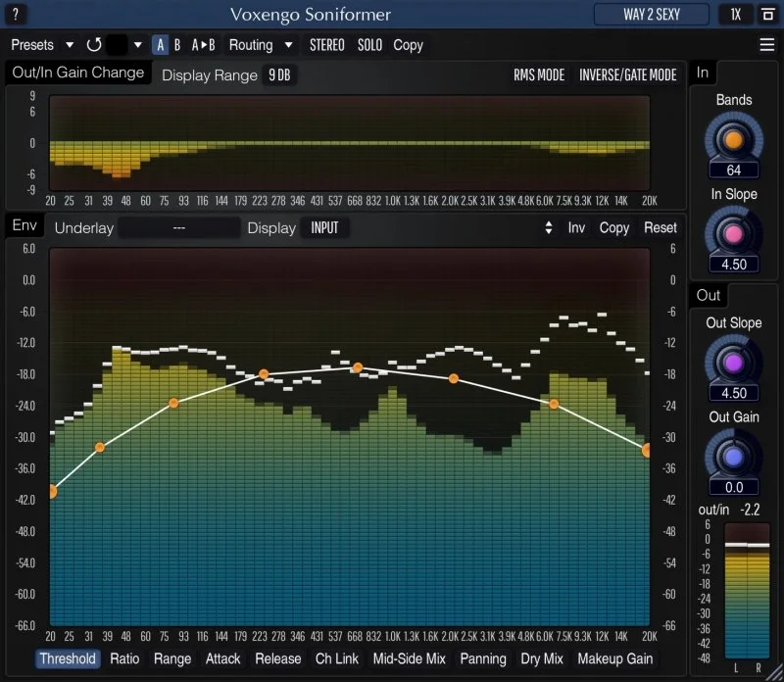The height and width of the screenshot is (682, 784).
Task: Select the Attack envelope tab
Action: (223, 658)
